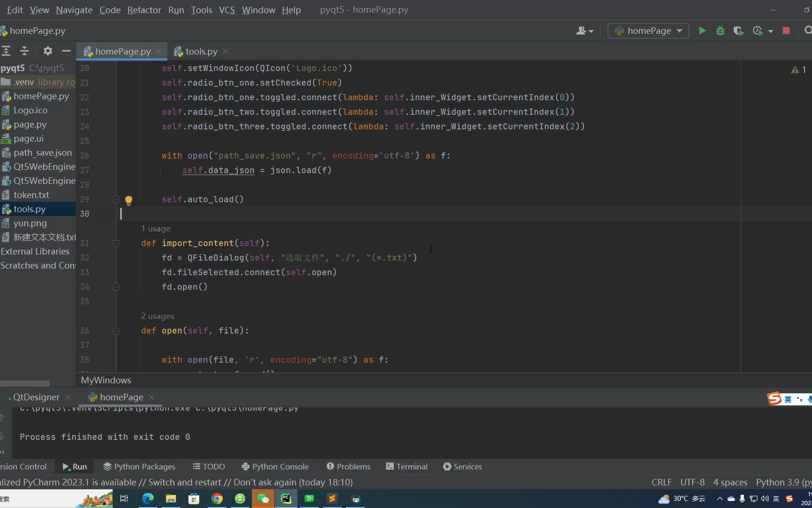Screen dimensions: 812x508
Task: Open the Navigate menu
Action: (74, 10)
